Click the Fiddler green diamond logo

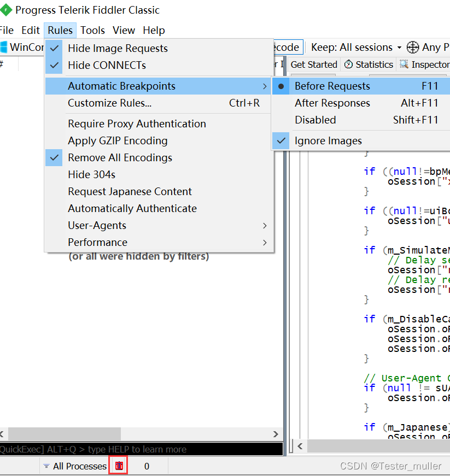pyautogui.click(x=5, y=10)
